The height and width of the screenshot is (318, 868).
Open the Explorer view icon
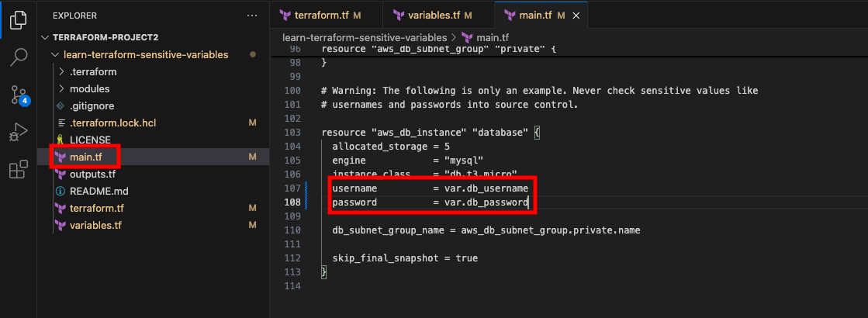click(x=19, y=19)
